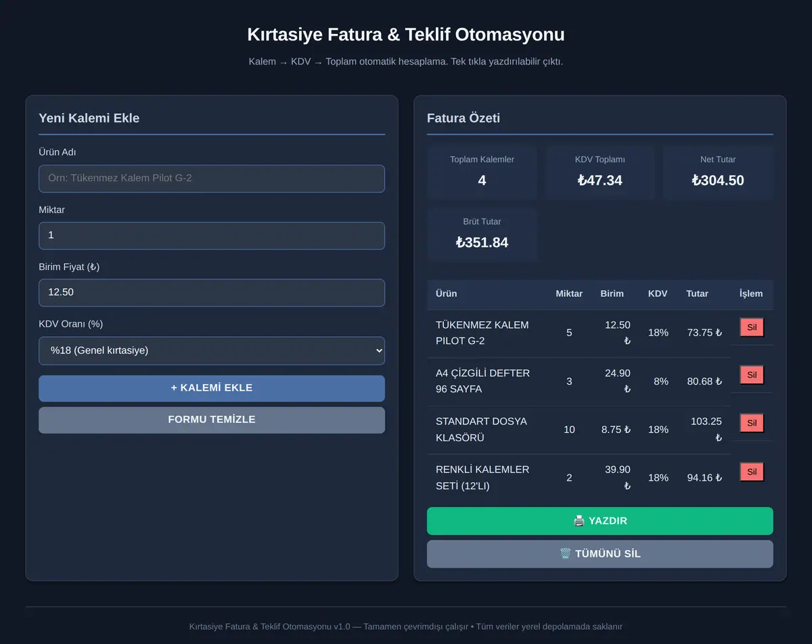Click the + KALEMİ EKLE button
The image size is (812, 644).
[212, 388]
